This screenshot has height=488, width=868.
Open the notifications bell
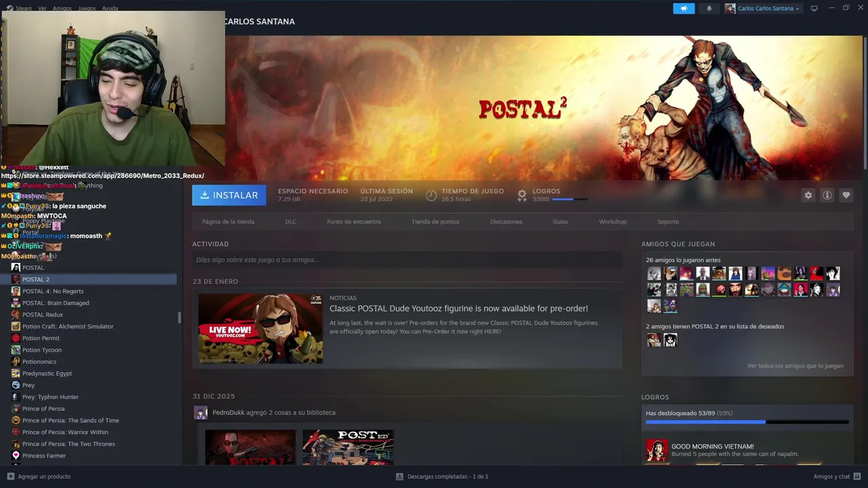[x=709, y=8]
